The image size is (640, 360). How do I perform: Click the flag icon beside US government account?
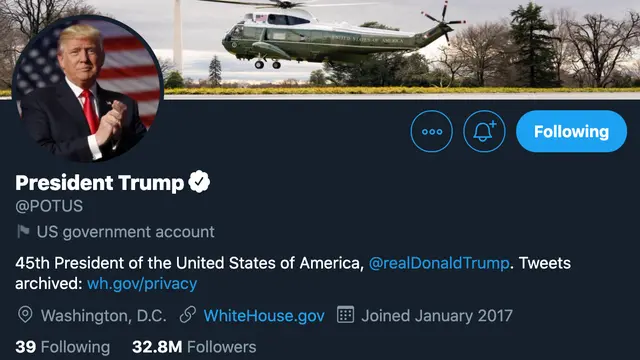point(23,231)
